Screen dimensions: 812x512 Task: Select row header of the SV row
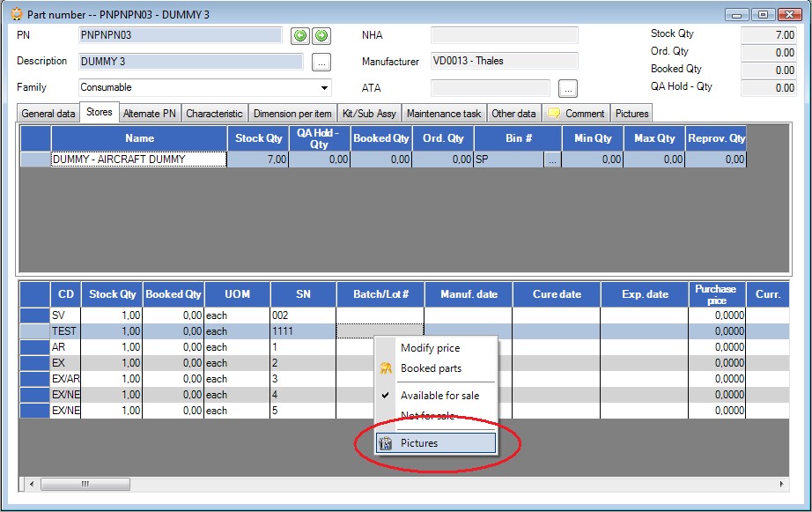(34, 315)
